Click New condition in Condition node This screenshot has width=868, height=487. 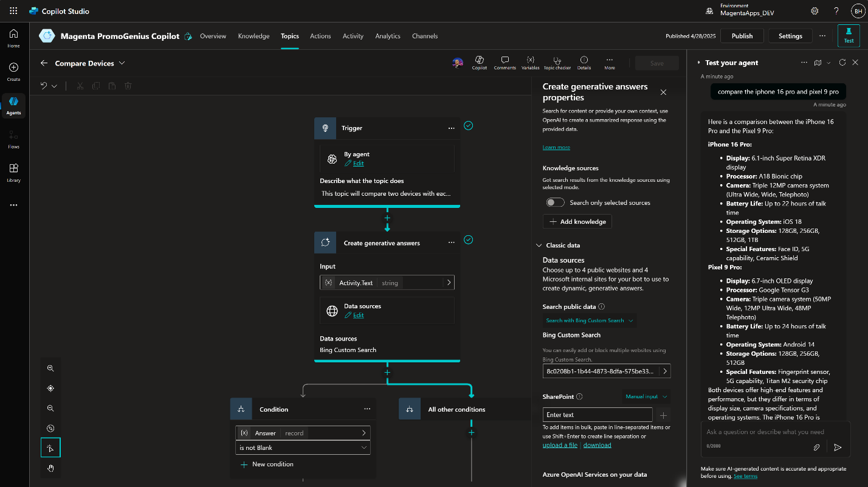click(267, 465)
